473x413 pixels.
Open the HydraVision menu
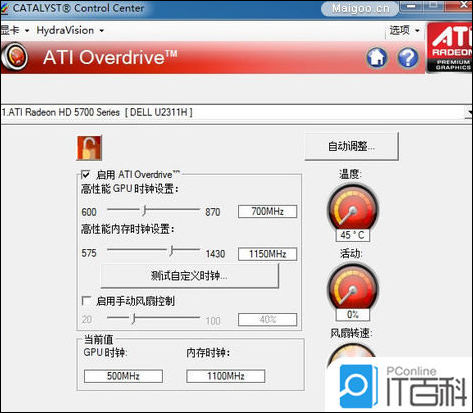coord(70,30)
